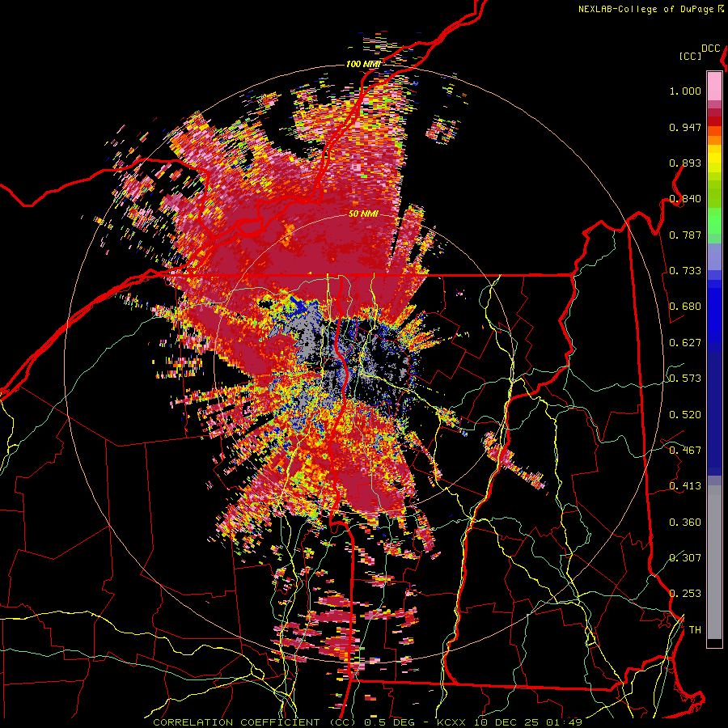Click the 0.787 scale value
Image resolution: width=728 pixels, height=728 pixels.
tap(685, 235)
